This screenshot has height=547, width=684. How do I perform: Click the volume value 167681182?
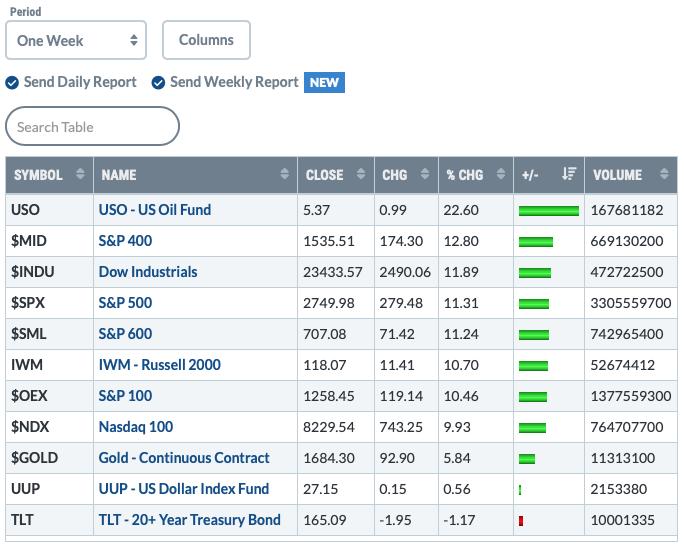coord(627,210)
